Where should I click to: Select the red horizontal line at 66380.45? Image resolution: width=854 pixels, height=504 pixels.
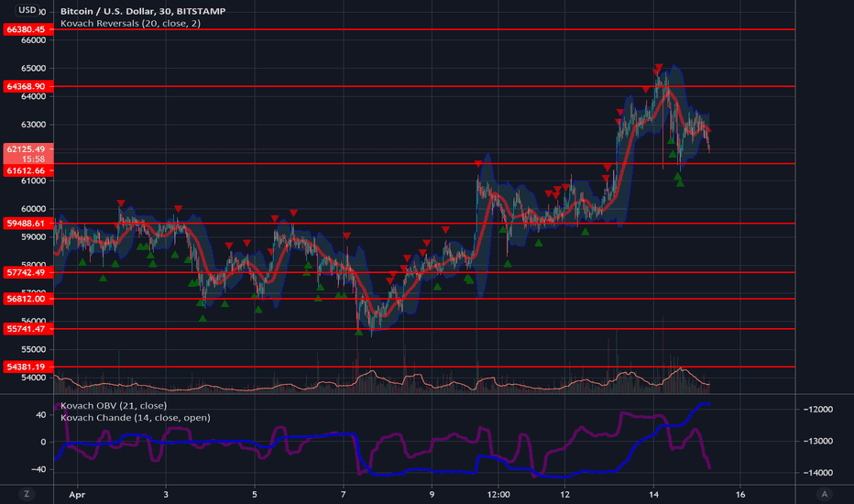(425, 29)
